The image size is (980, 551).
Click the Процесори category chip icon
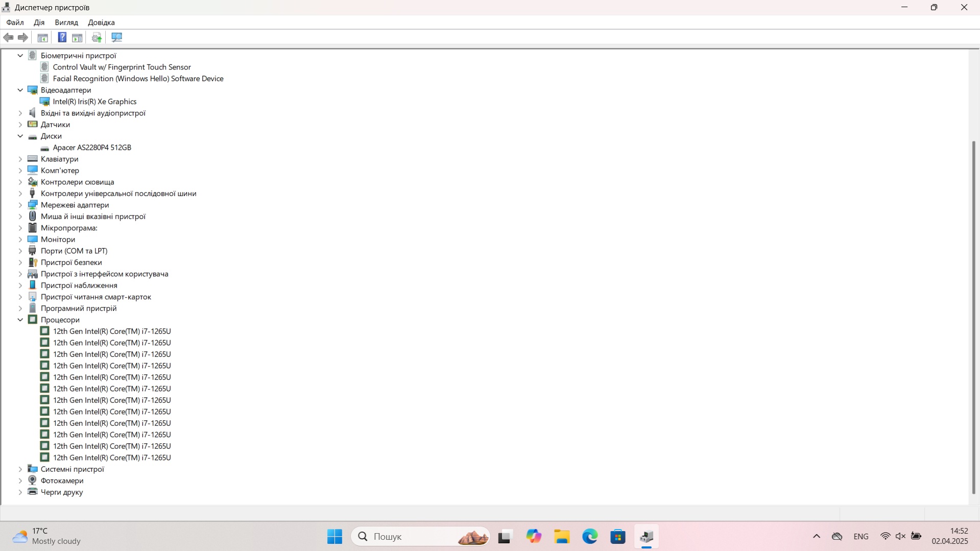tap(33, 320)
